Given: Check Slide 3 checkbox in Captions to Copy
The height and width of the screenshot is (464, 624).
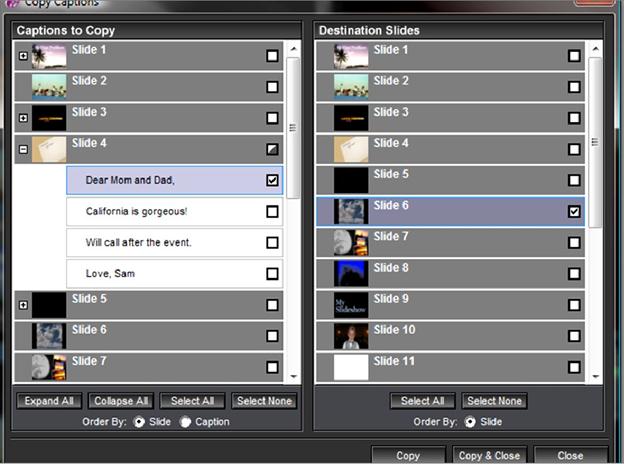Looking at the screenshot, I should point(272,118).
